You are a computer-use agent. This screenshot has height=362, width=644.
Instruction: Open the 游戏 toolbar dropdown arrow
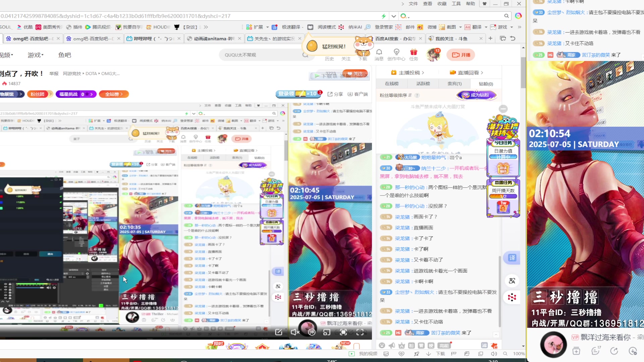pos(512,27)
